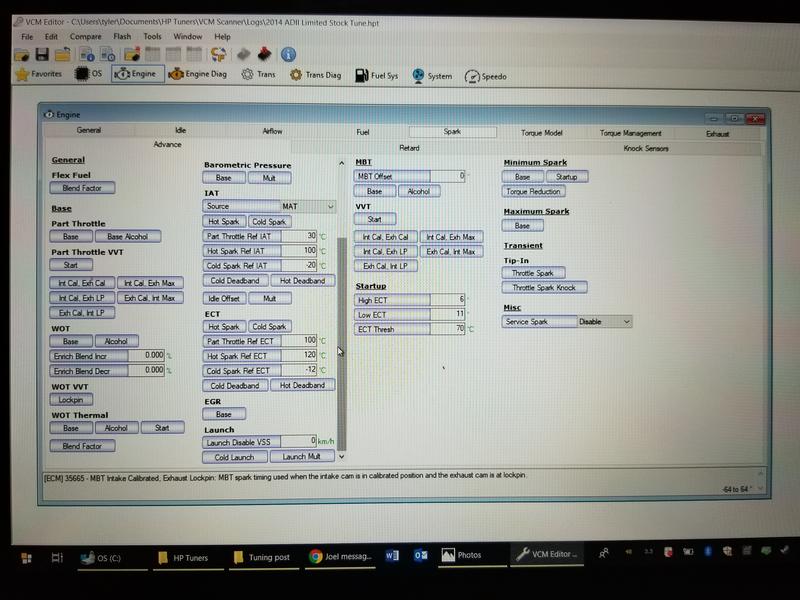Open the OS chip section
This screenshot has height=600, width=800.
pyautogui.click(x=89, y=74)
